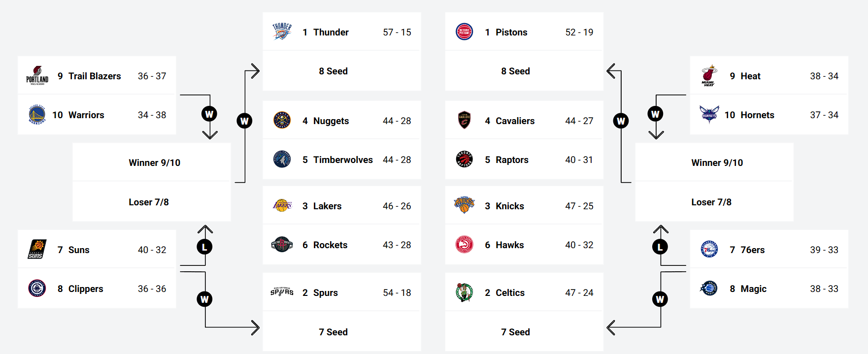Select the Orlando Magic logo
Viewport: 868px width, 354px height.
[709, 288]
